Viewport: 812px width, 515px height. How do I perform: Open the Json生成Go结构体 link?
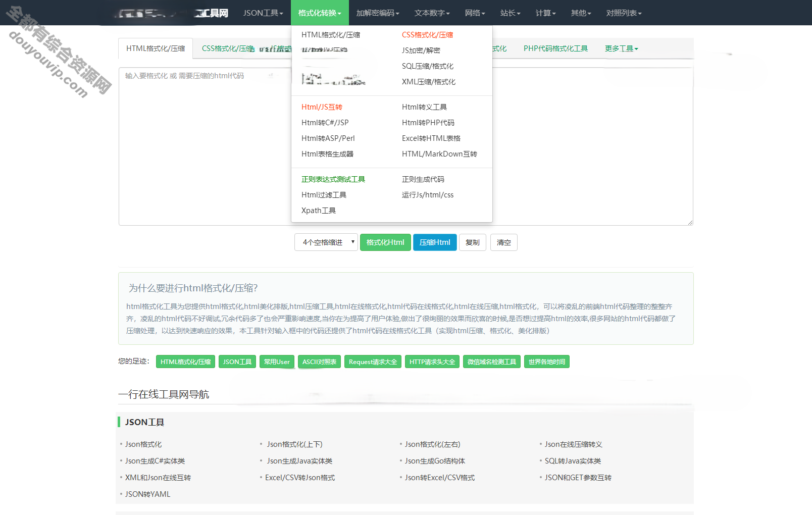coord(435,461)
